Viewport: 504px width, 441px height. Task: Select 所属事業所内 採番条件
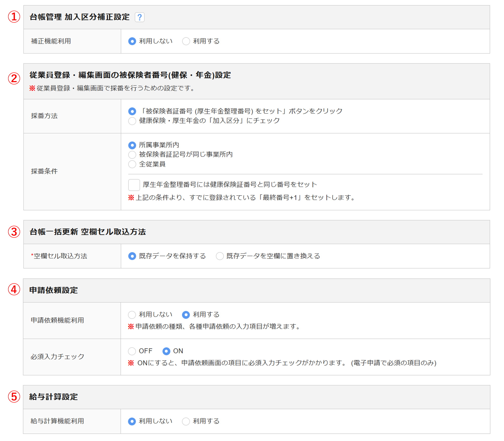click(132, 145)
